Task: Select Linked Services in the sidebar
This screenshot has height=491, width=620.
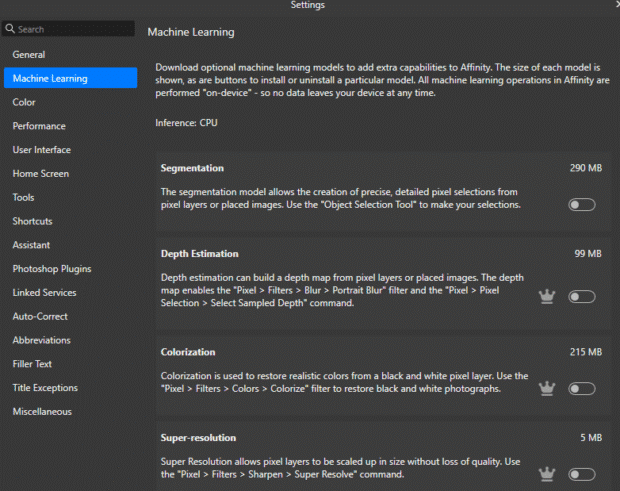Action: [x=46, y=293]
